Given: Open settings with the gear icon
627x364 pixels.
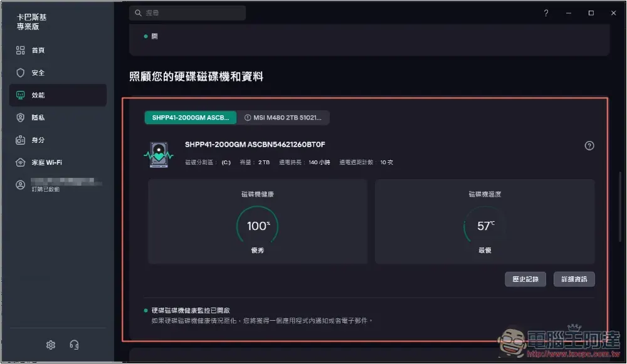Looking at the screenshot, I should pyautogui.click(x=51, y=345).
